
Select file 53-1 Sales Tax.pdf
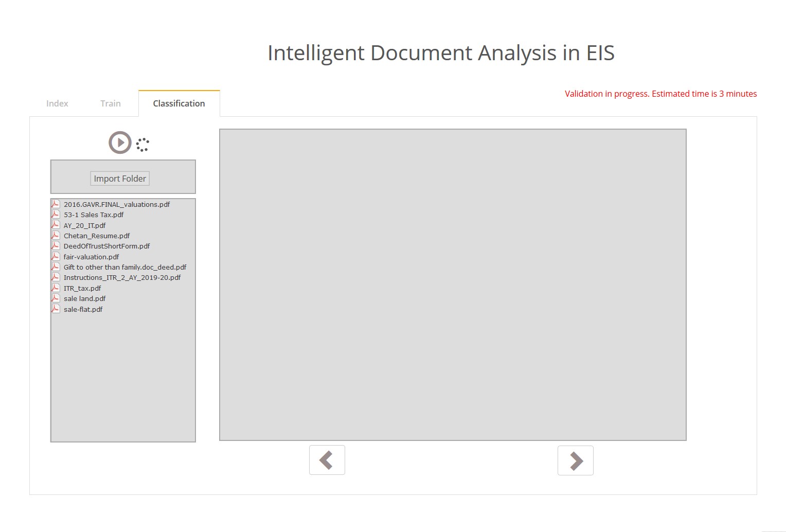[x=94, y=215]
